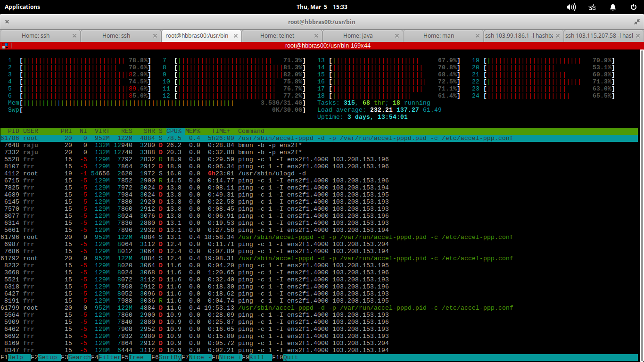This screenshot has width=644, height=362.
Task: Click the volume icon in the top panel
Action: point(570,7)
